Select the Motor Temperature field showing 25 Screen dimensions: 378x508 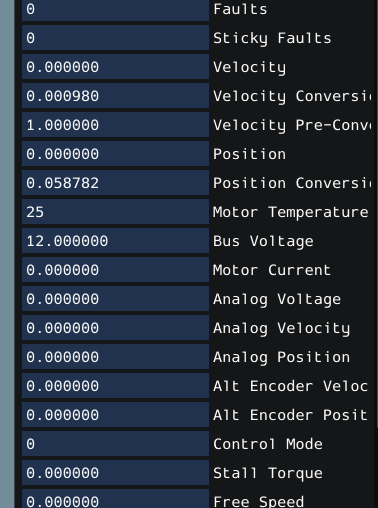[x=115, y=212]
